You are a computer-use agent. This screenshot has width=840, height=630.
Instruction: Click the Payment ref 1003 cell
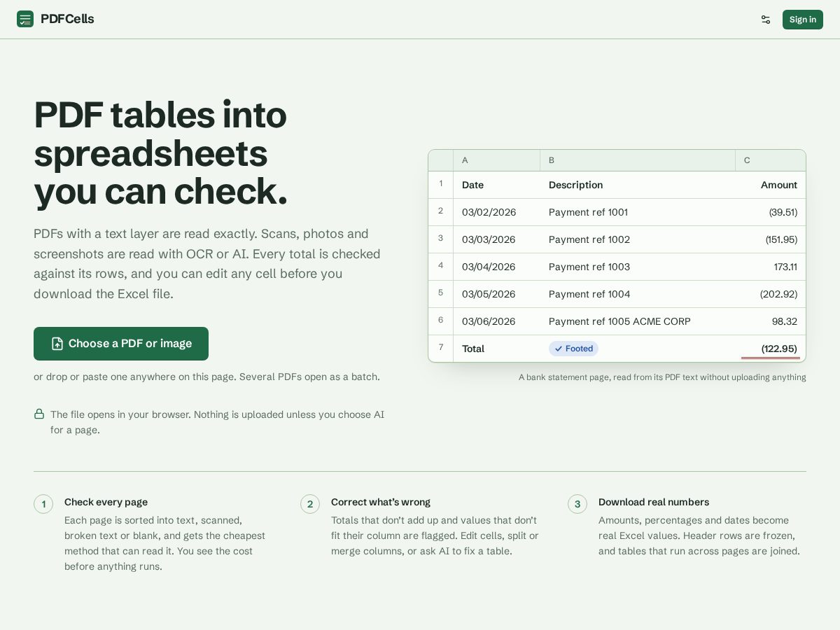point(638,267)
